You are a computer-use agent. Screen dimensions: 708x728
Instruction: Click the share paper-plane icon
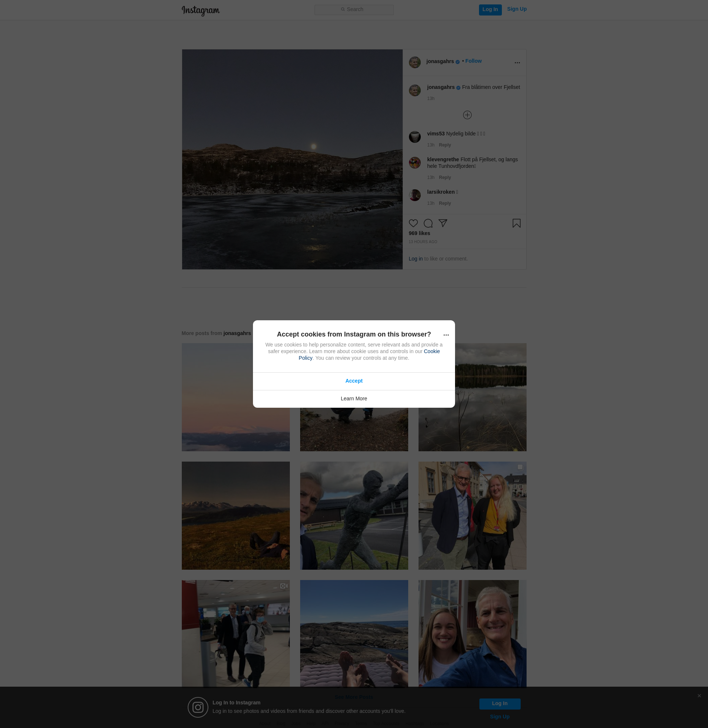[442, 223]
